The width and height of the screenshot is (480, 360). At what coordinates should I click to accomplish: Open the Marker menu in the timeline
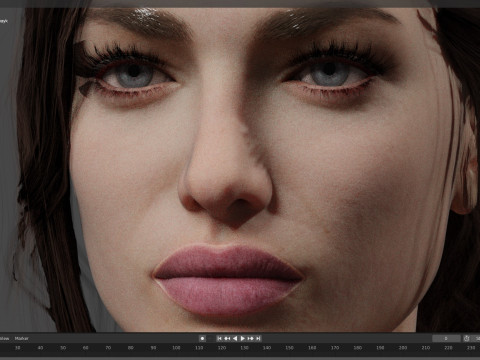(x=22, y=338)
